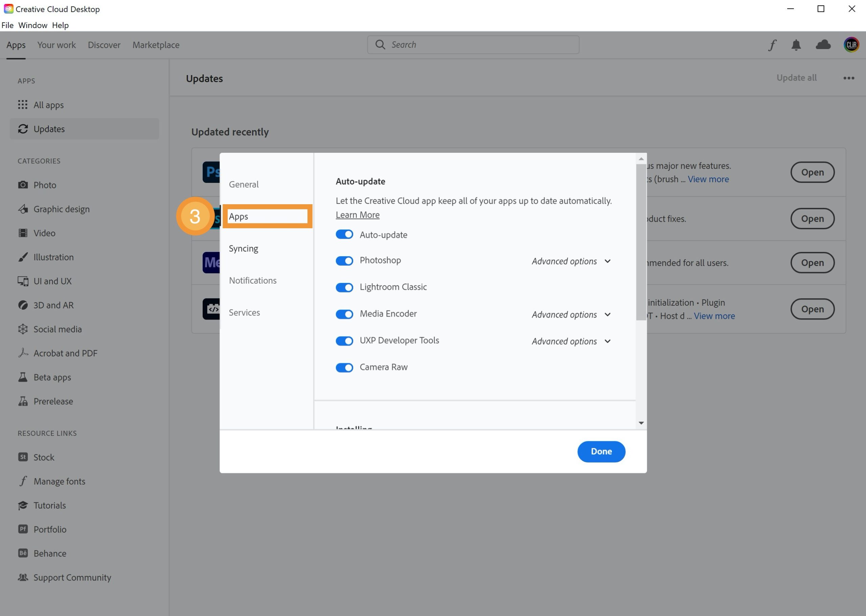Viewport: 866px width, 616px height.
Task: Turn off the main Auto-update toggle
Action: 344,234
